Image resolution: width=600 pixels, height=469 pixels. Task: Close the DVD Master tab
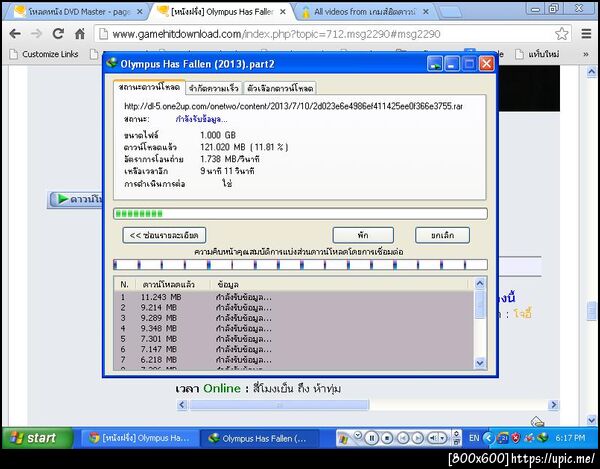point(140,12)
